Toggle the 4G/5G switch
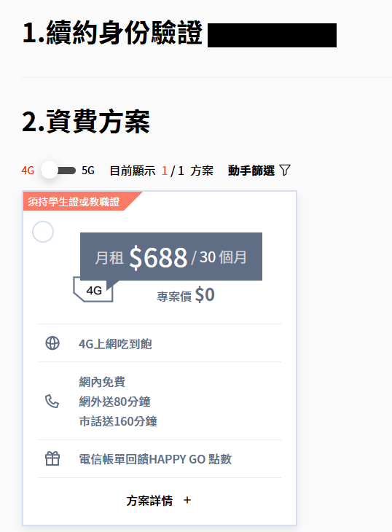This screenshot has height=532, width=392. [x=58, y=171]
